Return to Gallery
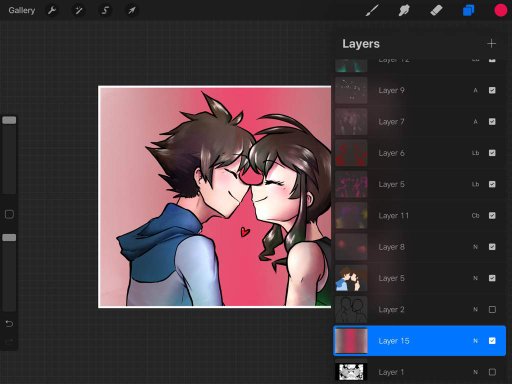The image size is (512, 384). point(22,10)
